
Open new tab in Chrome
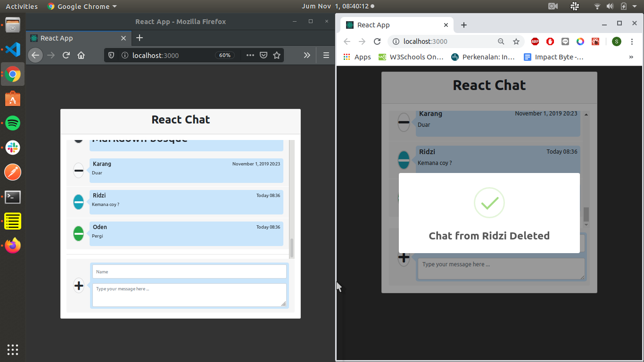(464, 25)
